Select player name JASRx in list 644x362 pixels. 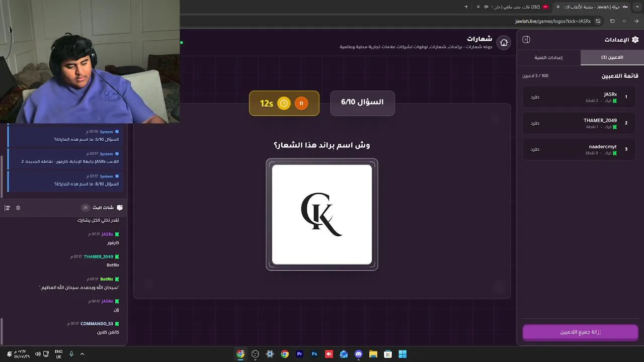[x=610, y=94]
